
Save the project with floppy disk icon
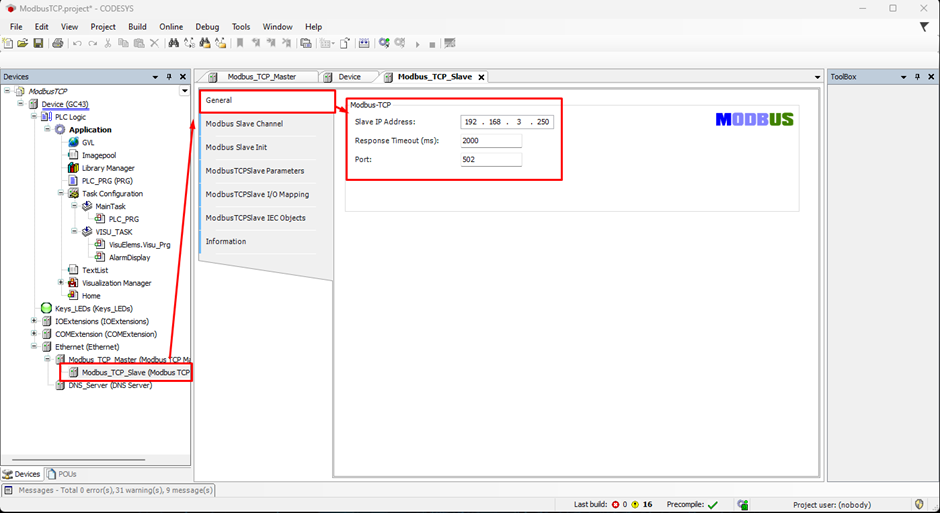38,43
